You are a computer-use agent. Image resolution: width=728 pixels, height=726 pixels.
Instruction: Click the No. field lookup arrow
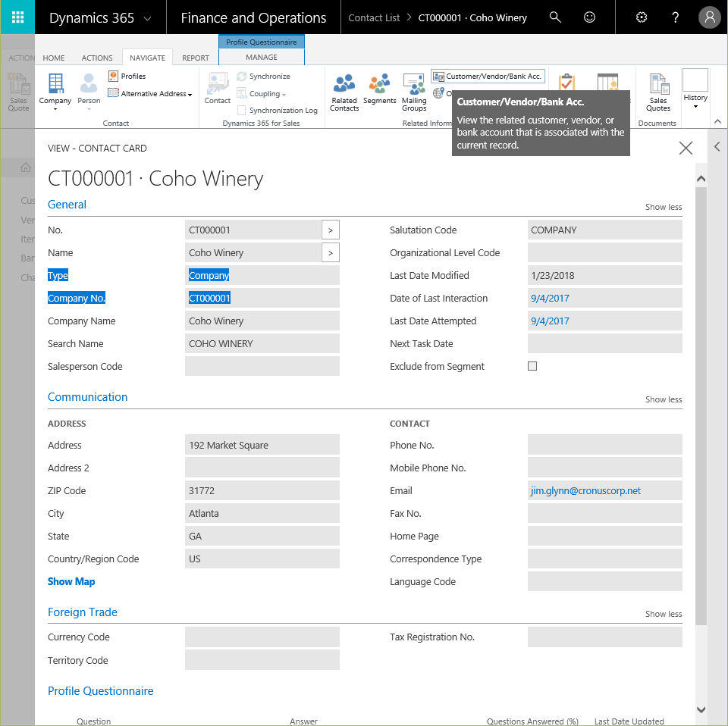coord(330,230)
